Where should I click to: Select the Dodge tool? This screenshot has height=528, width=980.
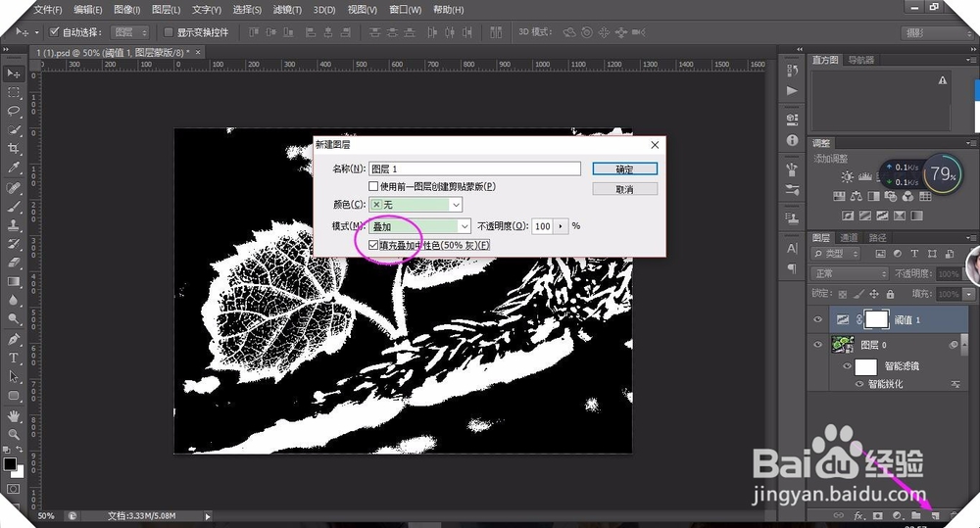pos(13,319)
